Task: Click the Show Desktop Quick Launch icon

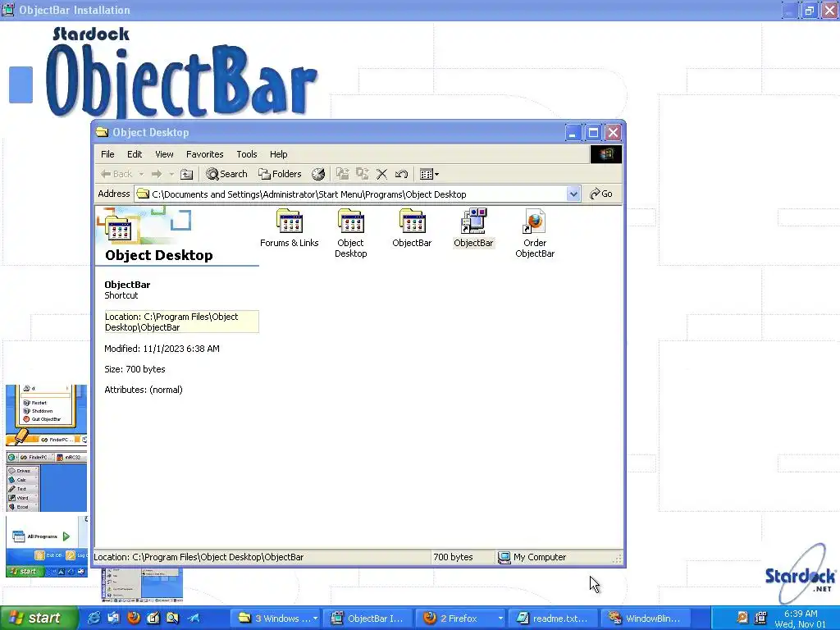Action: pos(153,619)
